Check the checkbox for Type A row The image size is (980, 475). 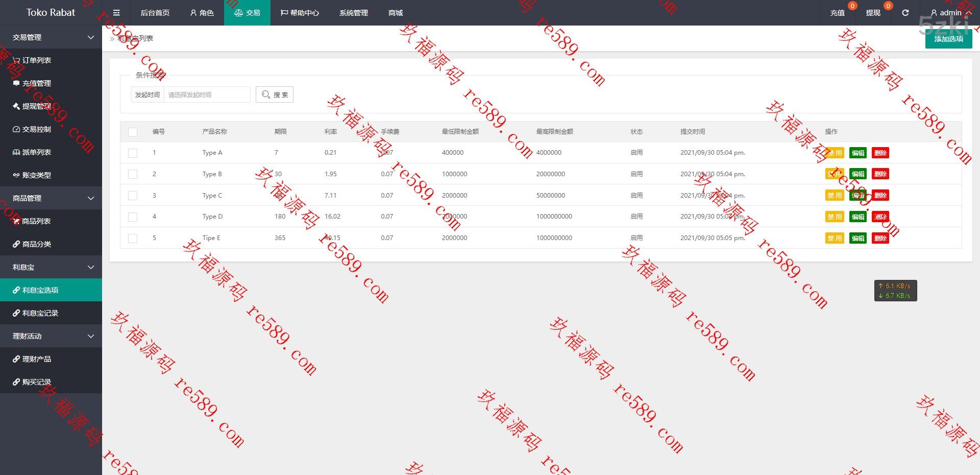[x=133, y=153]
